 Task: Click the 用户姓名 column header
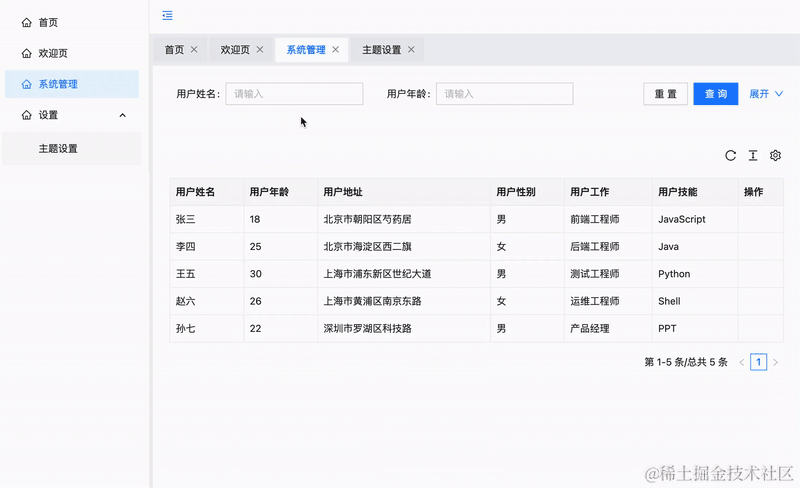207,192
